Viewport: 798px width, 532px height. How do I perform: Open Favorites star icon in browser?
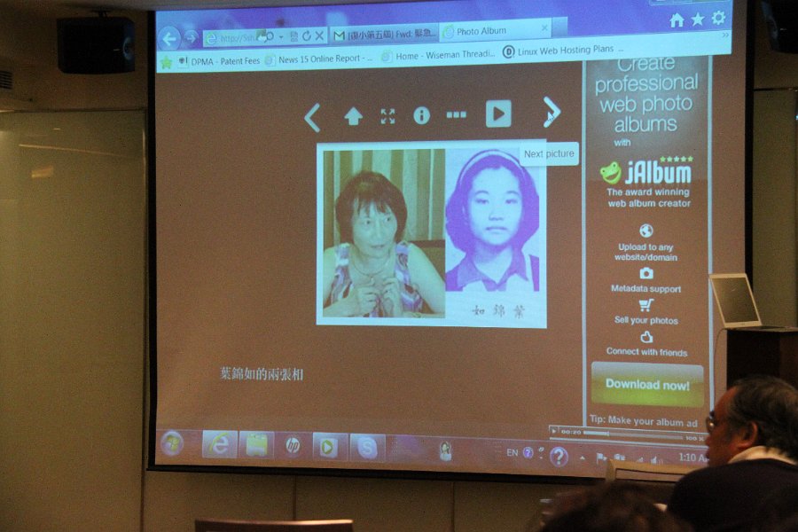click(698, 19)
